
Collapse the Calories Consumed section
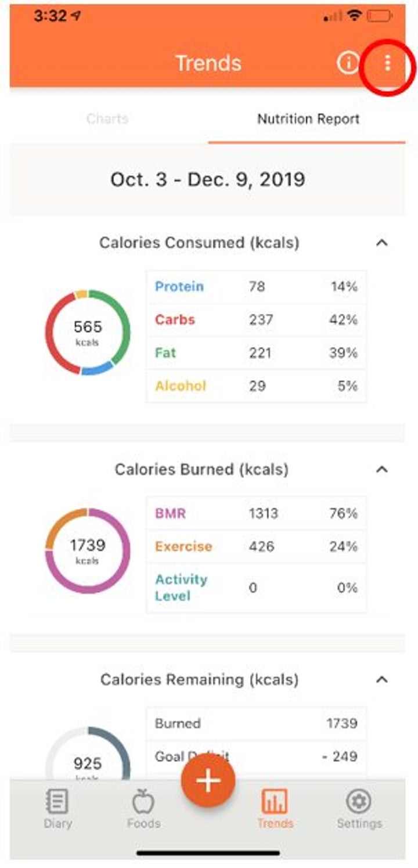click(x=381, y=243)
